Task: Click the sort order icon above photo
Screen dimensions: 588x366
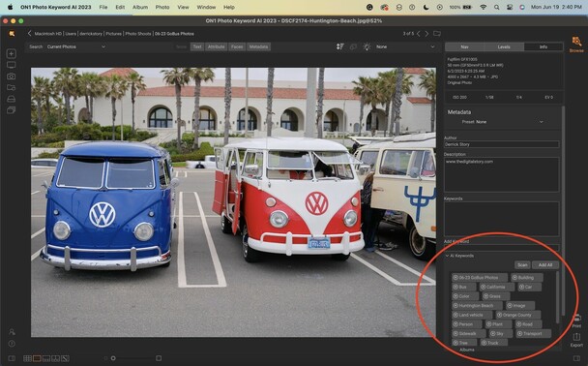Action: (339, 46)
